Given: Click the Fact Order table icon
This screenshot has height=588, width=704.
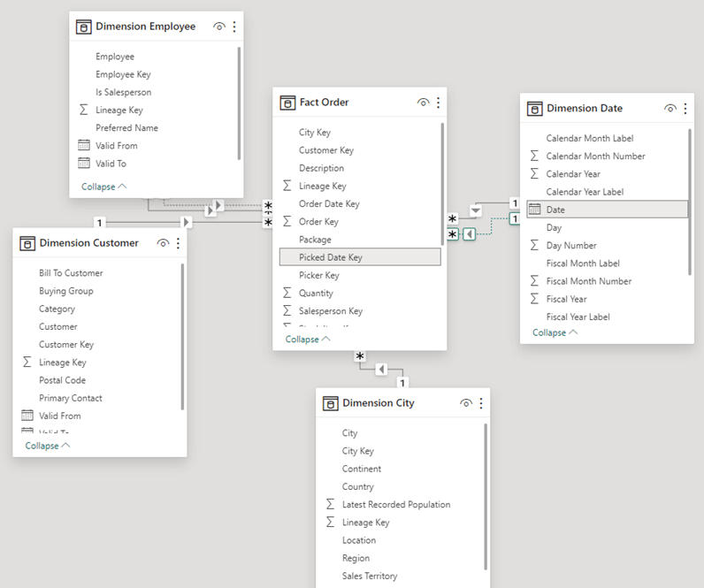Looking at the screenshot, I should [287, 103].
